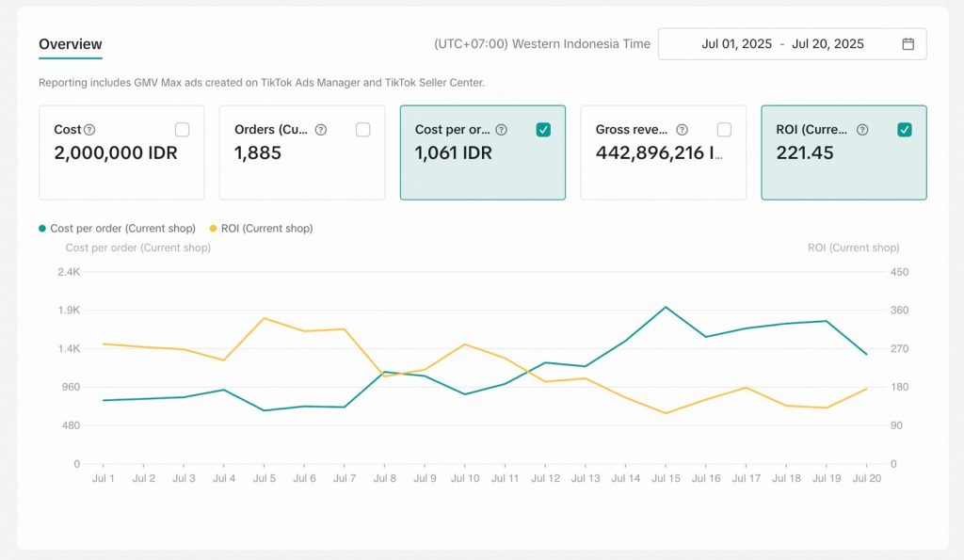The image size is (964, 560).
Task: Select the Jul 20, 2025 end date
Action: (827, 44)
